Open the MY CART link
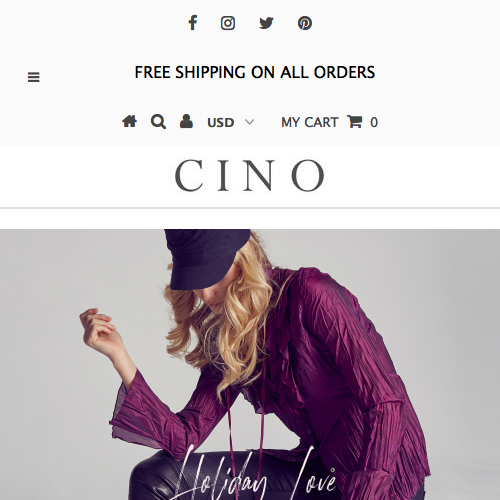The height and width of the screenshot is (500, 500). 310,122
